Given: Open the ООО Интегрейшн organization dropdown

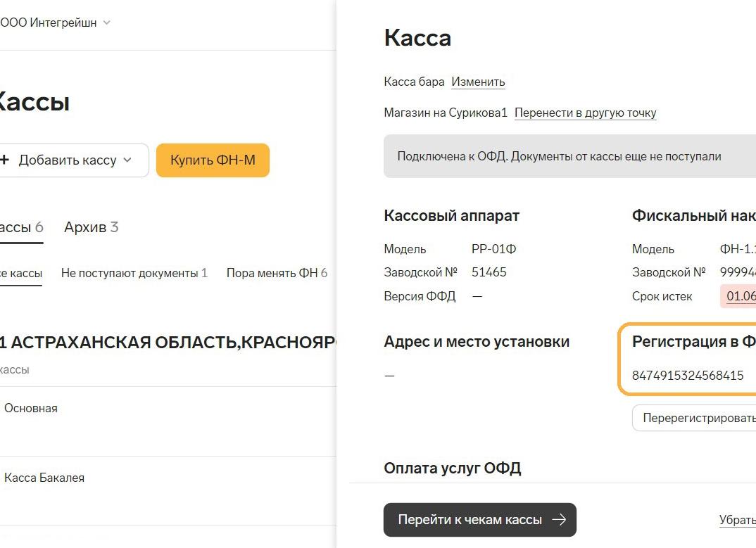Looking at the screenshot, I should tap(54, 23).
